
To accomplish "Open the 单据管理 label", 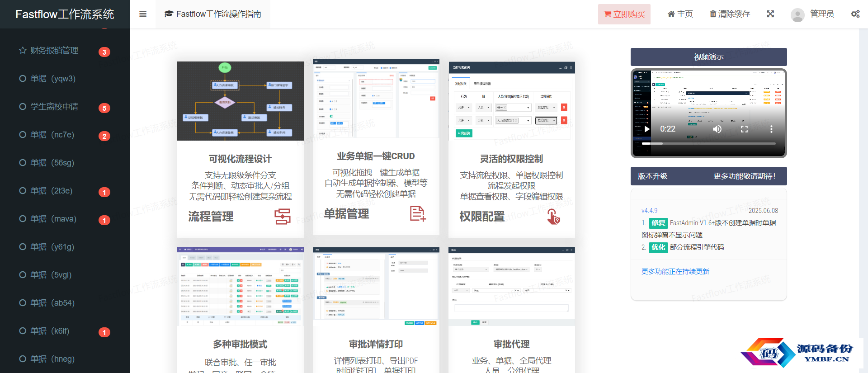I will point(347,214).
